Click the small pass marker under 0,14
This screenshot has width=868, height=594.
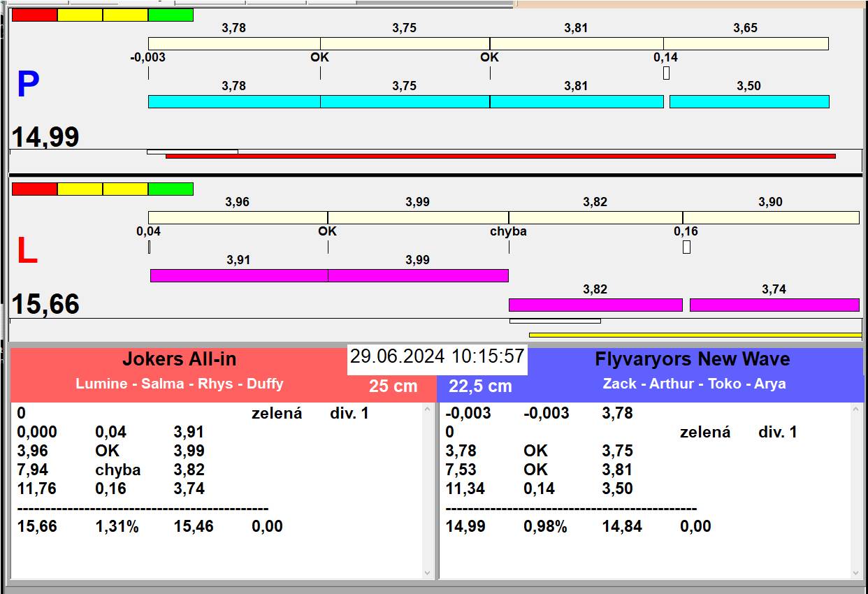point(666,73)
